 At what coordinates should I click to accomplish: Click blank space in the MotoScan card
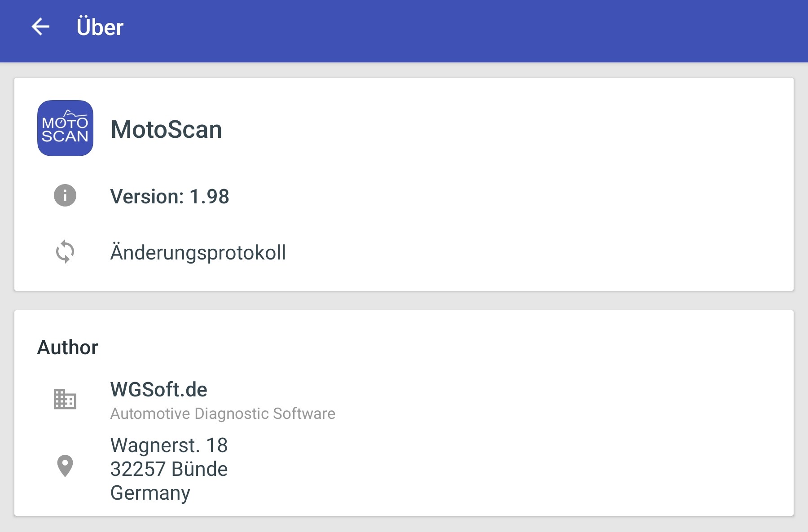539,130
